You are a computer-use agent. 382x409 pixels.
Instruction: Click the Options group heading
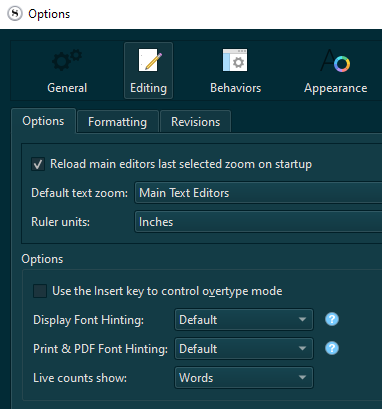pyautogui.click(x=42, y=259)
